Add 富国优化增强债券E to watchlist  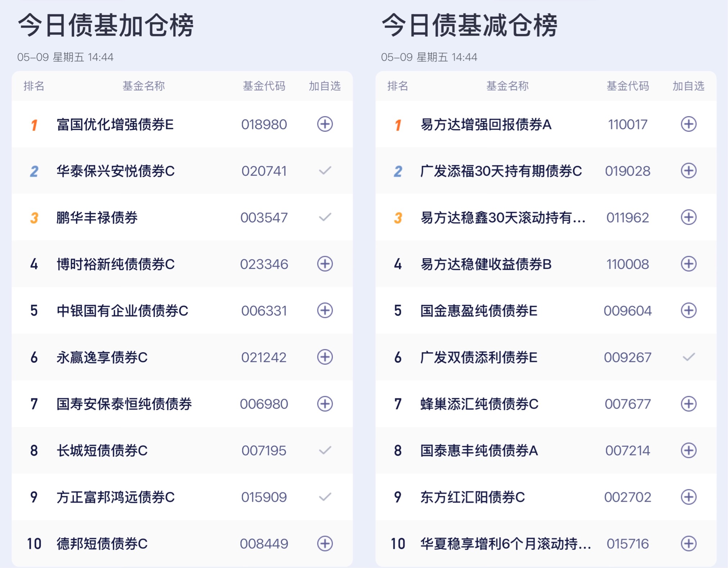325,124
